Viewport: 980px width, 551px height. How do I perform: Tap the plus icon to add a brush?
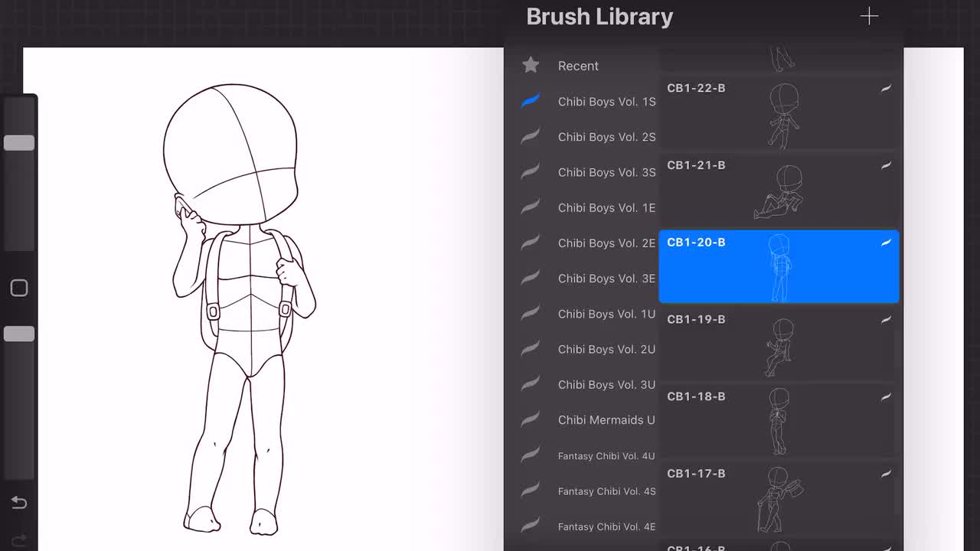[869, 15]
